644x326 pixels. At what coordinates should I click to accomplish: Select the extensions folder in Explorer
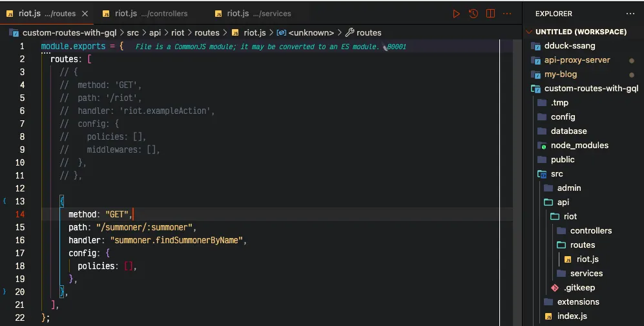pos(577,302)
